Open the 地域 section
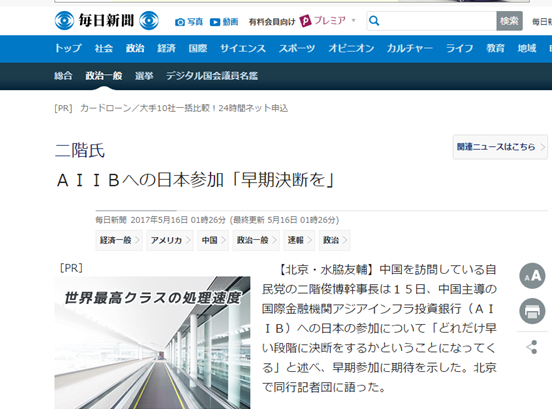554x409 pixels. pyautogui.click(x=527, y=48)
